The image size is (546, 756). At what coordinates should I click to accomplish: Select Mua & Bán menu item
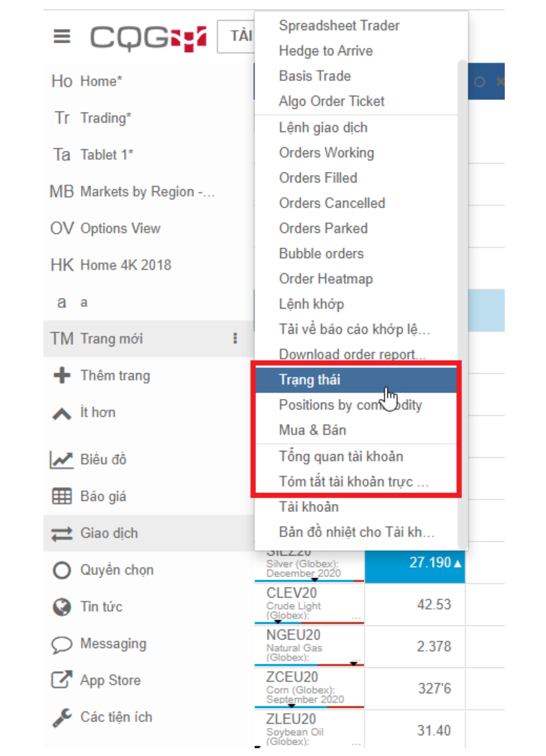tap(312, 430)
